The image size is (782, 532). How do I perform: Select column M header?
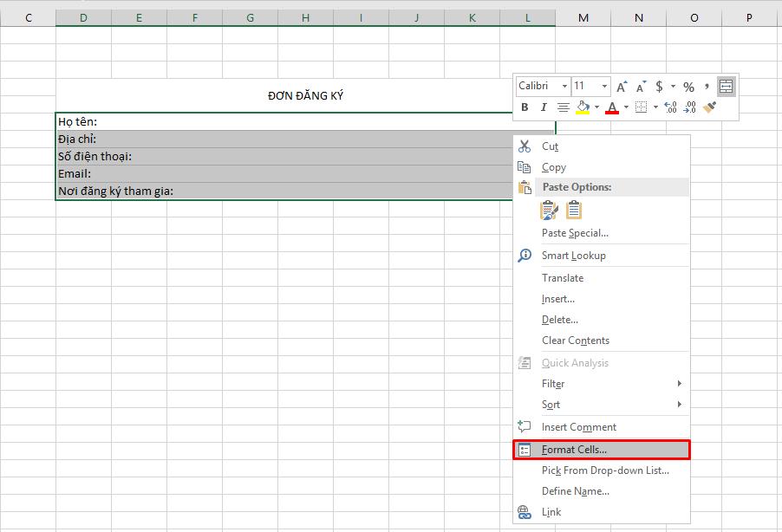[583, 16]
